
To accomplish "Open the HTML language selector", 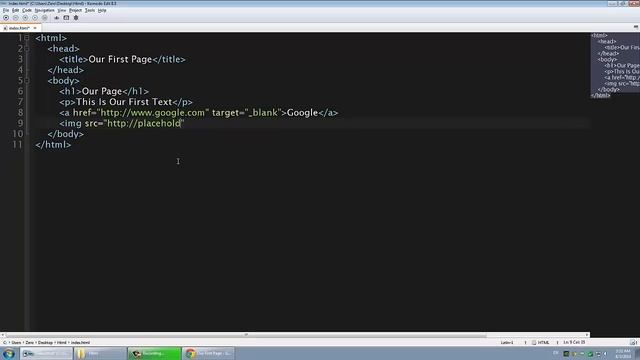I will click(541, 343).
